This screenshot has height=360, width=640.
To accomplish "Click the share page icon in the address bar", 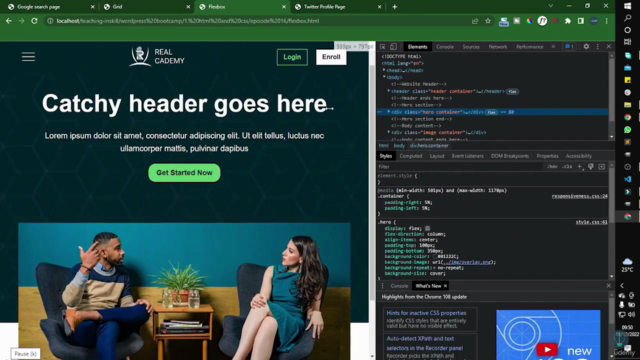I will pos(475,21).
